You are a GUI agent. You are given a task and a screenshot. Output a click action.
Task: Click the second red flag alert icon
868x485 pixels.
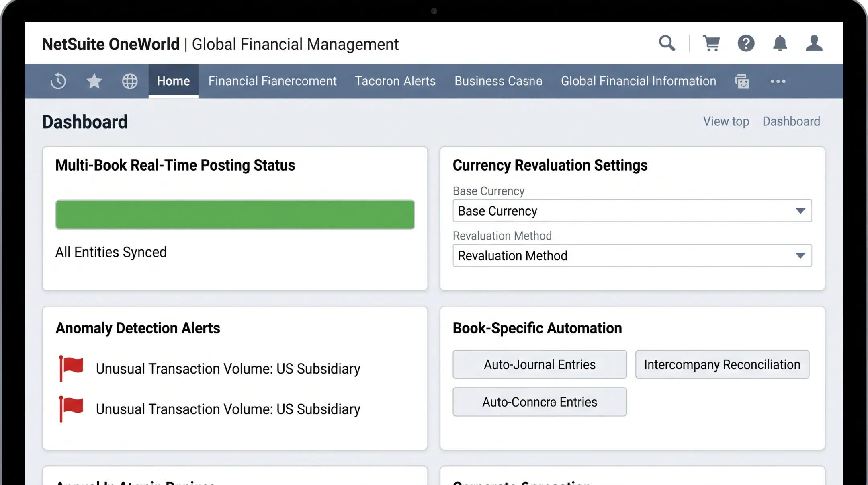pyautogui.click(x=71, y=409)
